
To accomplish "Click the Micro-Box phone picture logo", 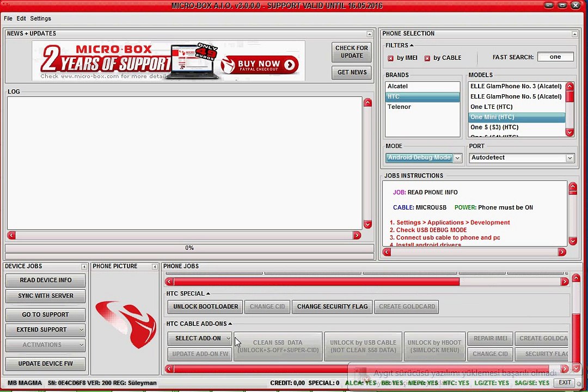I will tap(126, 324).
